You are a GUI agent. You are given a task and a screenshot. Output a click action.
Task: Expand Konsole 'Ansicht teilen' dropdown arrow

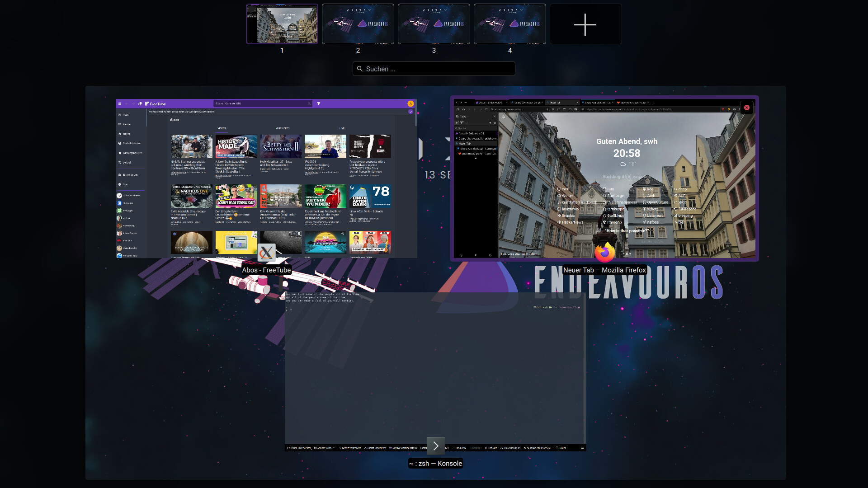[x=334, y=448]
